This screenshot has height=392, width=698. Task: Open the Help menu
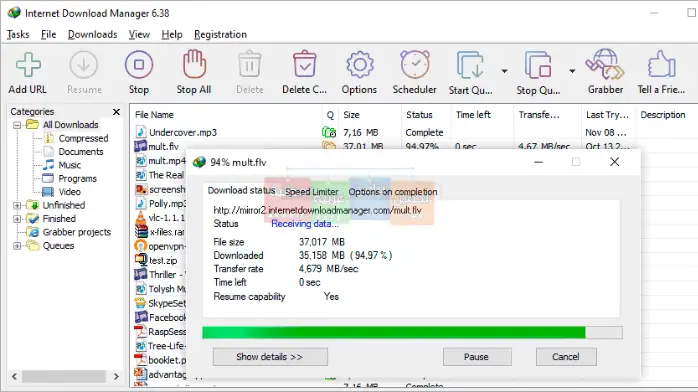click(172, 35)
